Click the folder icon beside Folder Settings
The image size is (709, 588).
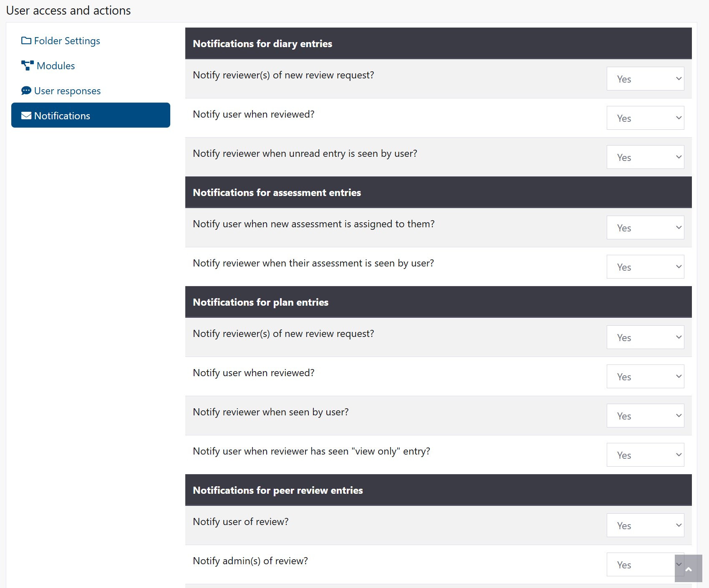pyautogui.click(x=26, y=40)
